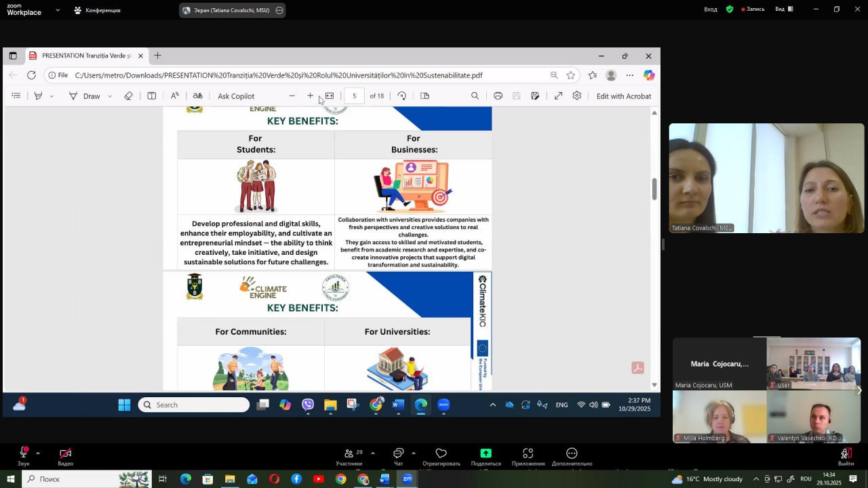Image resolution: width=868 pixels, height=488 pixels.
Task: Click the page number input field
Action: tap(354, 96)
